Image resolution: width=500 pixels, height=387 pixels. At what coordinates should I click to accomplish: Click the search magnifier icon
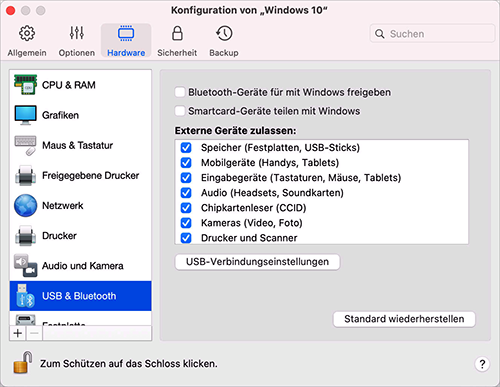(380, 34)
